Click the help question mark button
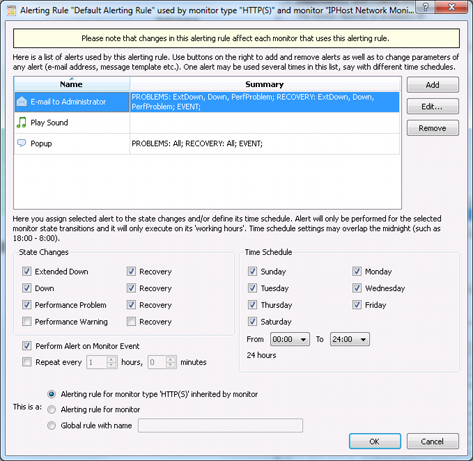 coord(426,7)
